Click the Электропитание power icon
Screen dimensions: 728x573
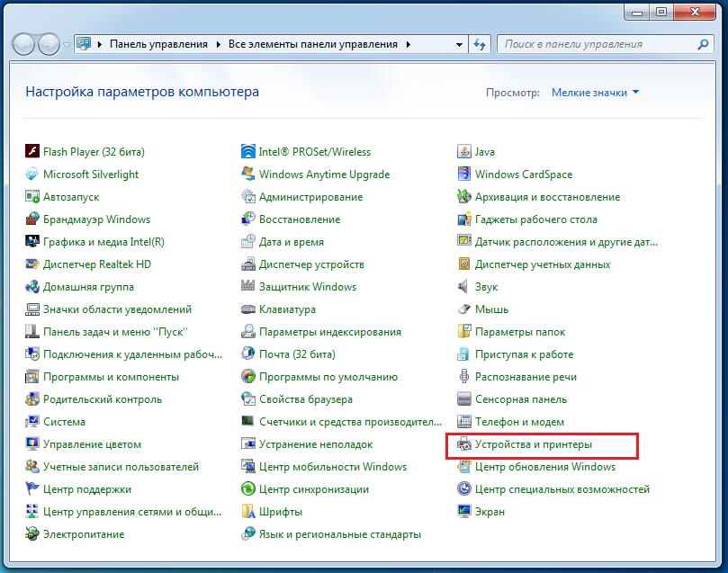tap(32, 534)
